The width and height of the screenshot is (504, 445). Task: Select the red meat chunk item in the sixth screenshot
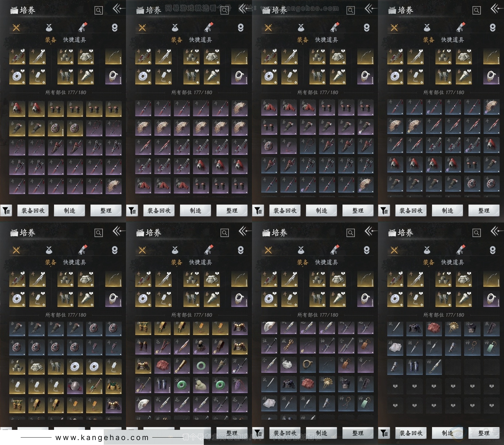point(162,366)
